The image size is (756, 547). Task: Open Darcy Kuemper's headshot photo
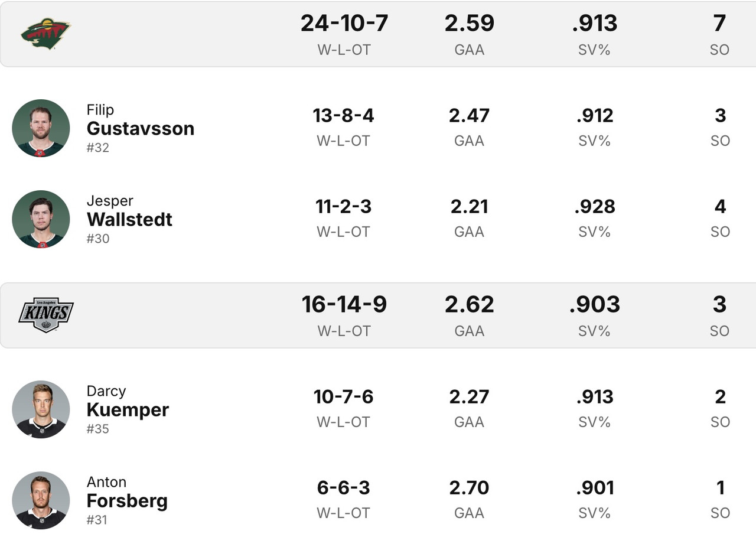point(41,409)
